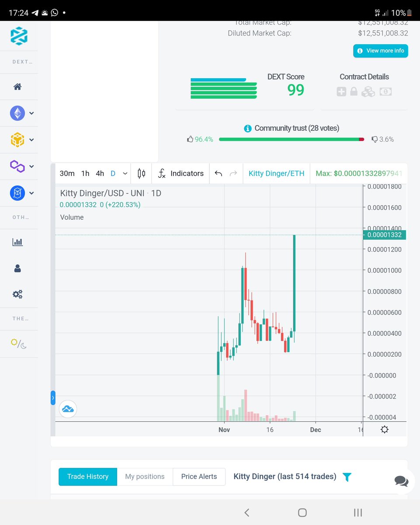The image size is (420, 525).
Task: Redo last chart action
Action: coord(233,174)
